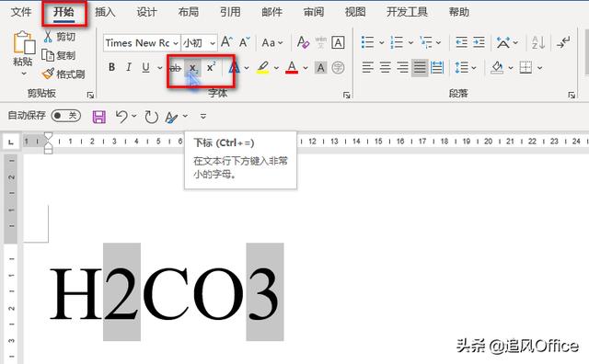Open the clipboard pane launcher
This screenshot has height=364, width=589.
point(90,96)
